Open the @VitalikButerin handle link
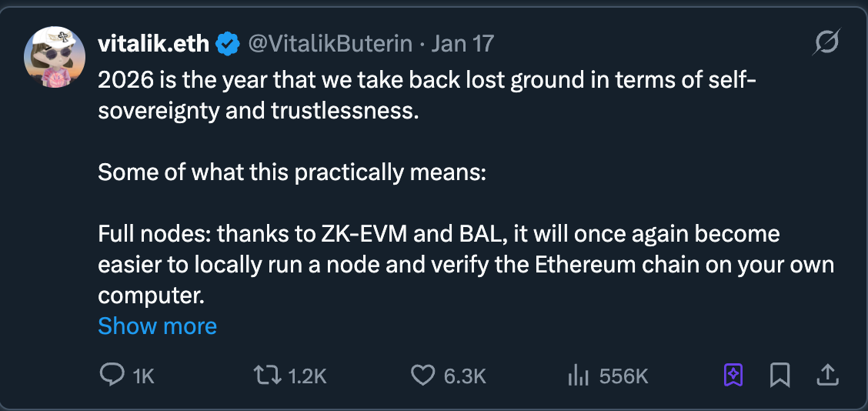868x411 pixels. pos(332,44)
